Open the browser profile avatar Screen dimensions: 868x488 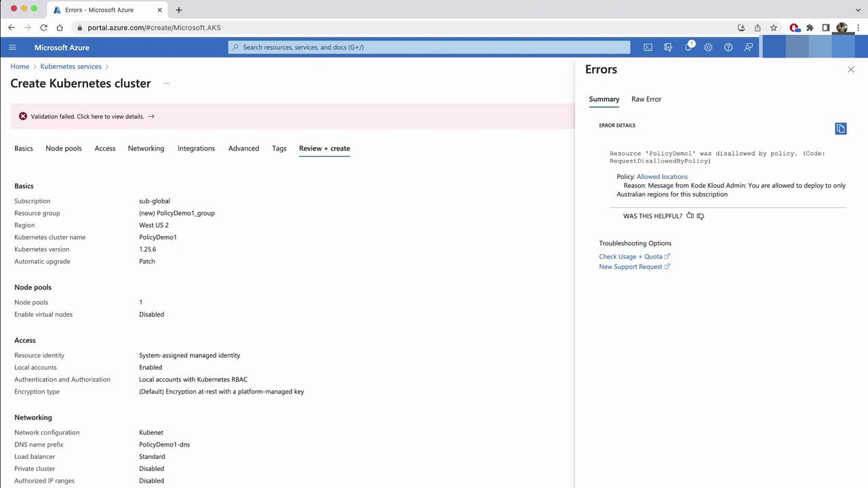842,28
